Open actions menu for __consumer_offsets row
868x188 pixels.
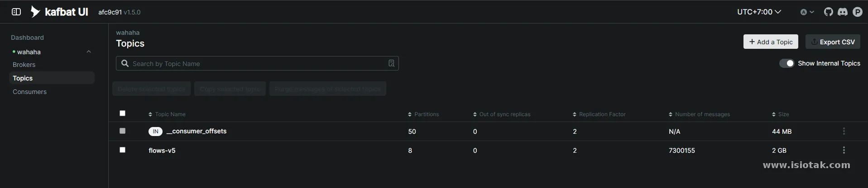tap(844, 131)
